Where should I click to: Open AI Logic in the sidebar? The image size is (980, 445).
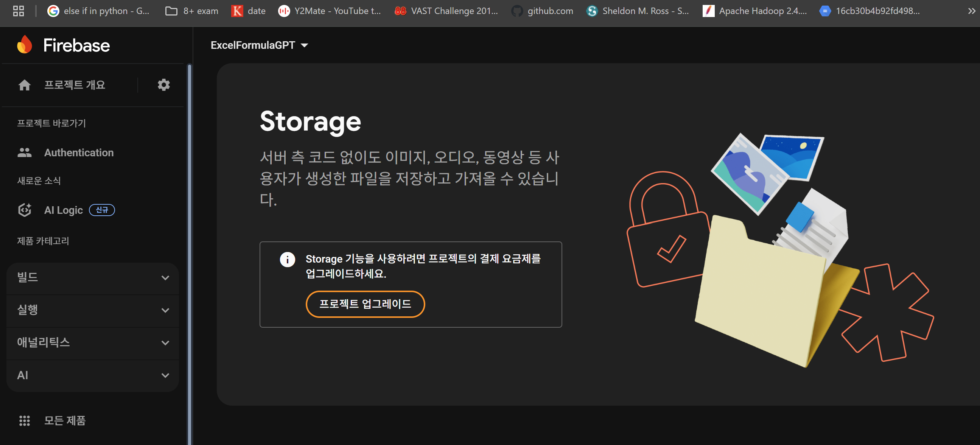pos(64,210)
